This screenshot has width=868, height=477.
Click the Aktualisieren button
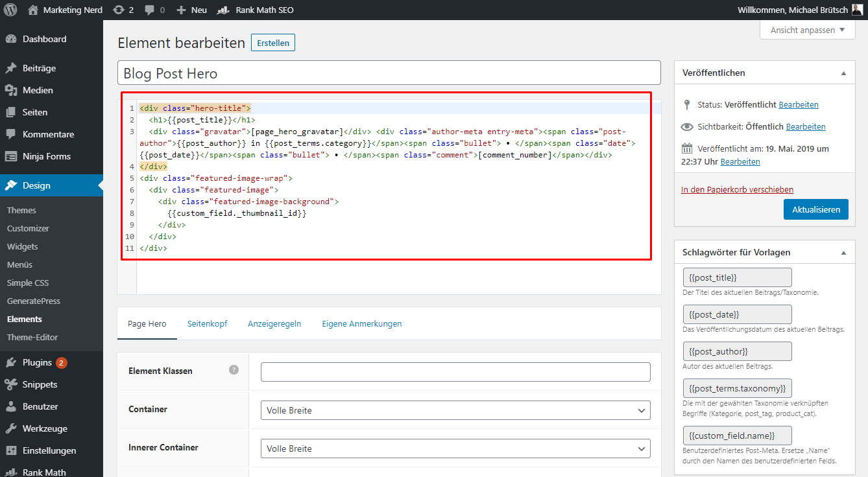(x=815, y=209)
